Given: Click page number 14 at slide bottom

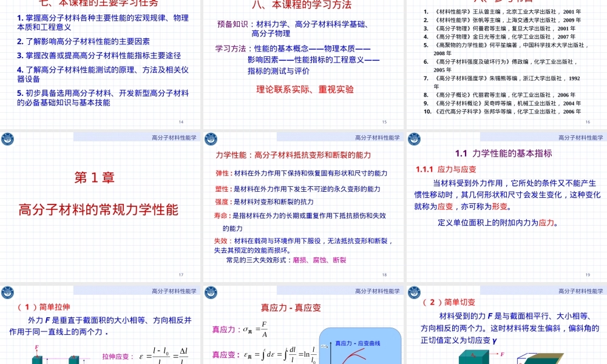Looking at the screenshot, I should coord(181,122).
